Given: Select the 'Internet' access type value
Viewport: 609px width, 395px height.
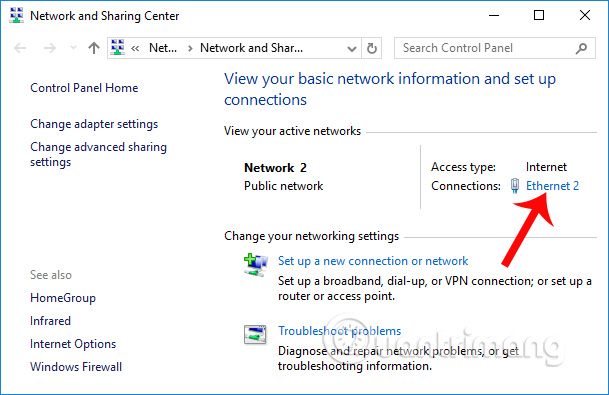Looking at the screenshot, I should 546,167.
